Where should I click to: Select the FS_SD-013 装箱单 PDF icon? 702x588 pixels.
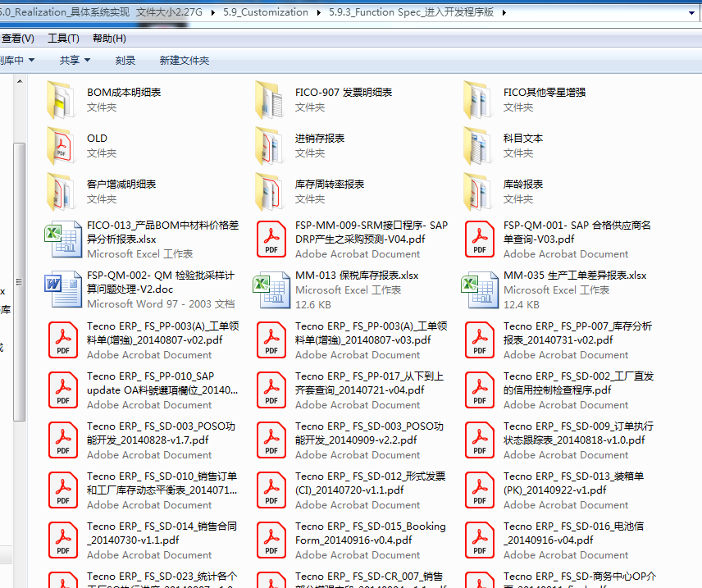(x=480, y=490)
